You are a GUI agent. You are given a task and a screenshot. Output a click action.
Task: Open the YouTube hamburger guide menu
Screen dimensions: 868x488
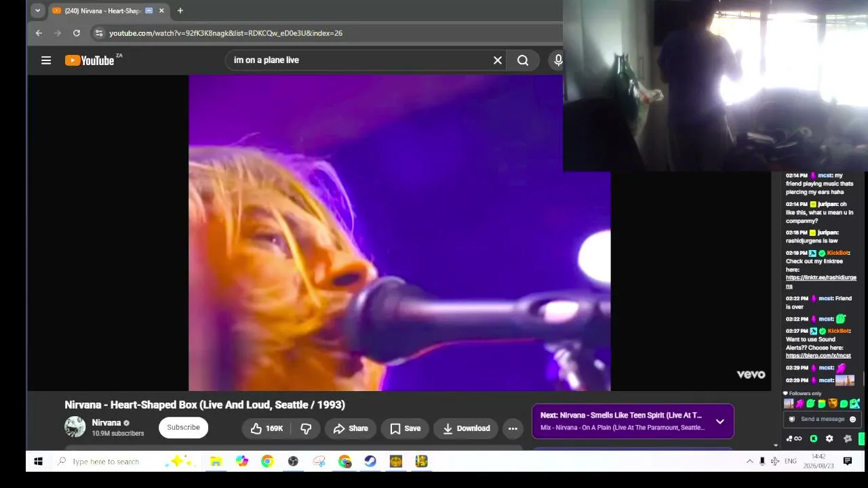point(46,60)
